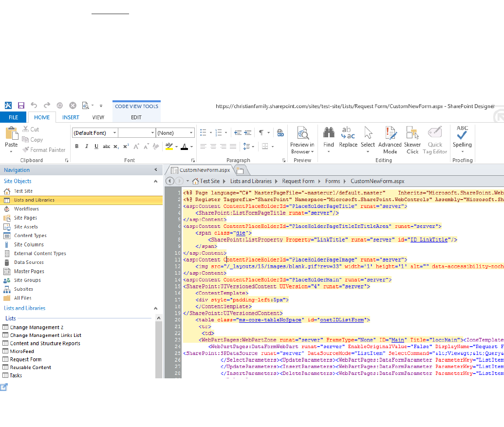The height and width of the screenshot is (427, 504).
Task: Open the line spacing options
Action: [x=248, y=147]
